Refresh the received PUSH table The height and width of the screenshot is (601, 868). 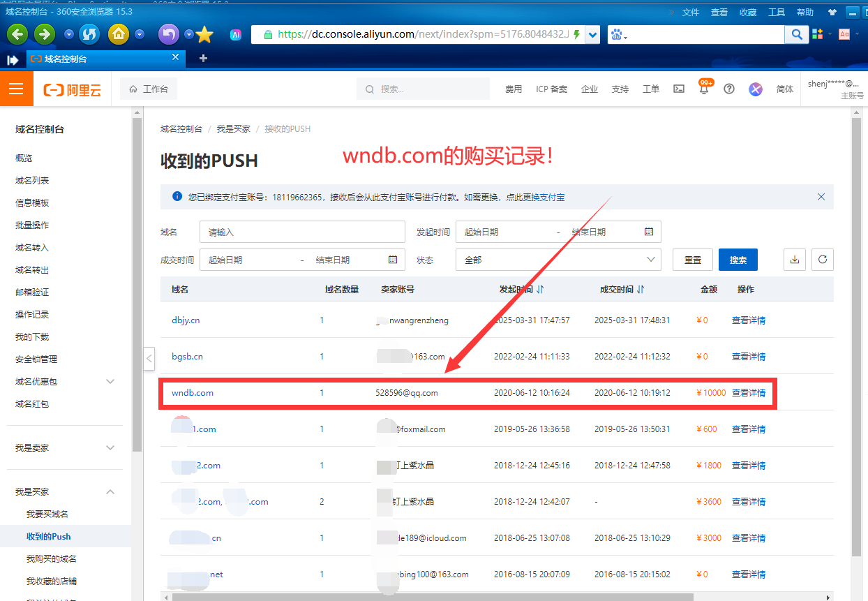[823, 260]
